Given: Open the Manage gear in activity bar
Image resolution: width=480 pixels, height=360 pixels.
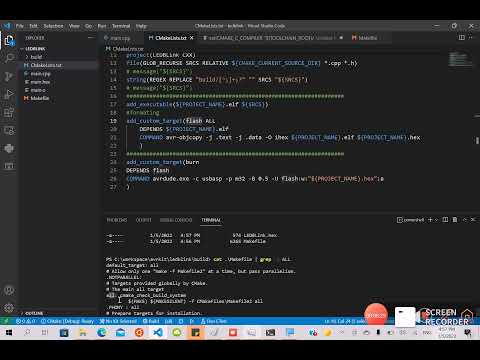Looking at the screenshot, I should (x=9, y=307).
